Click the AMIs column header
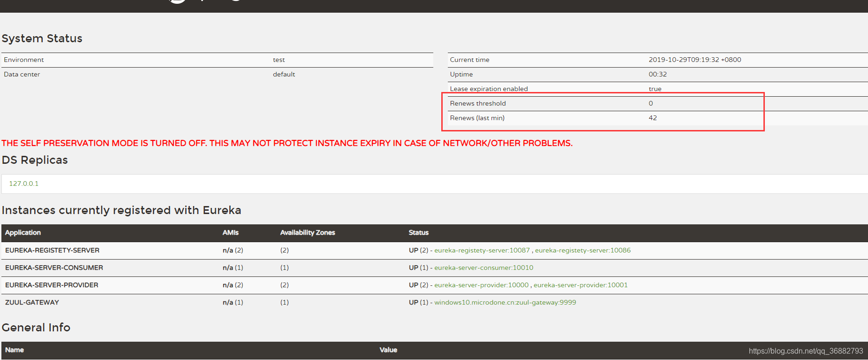 (231, 232)
